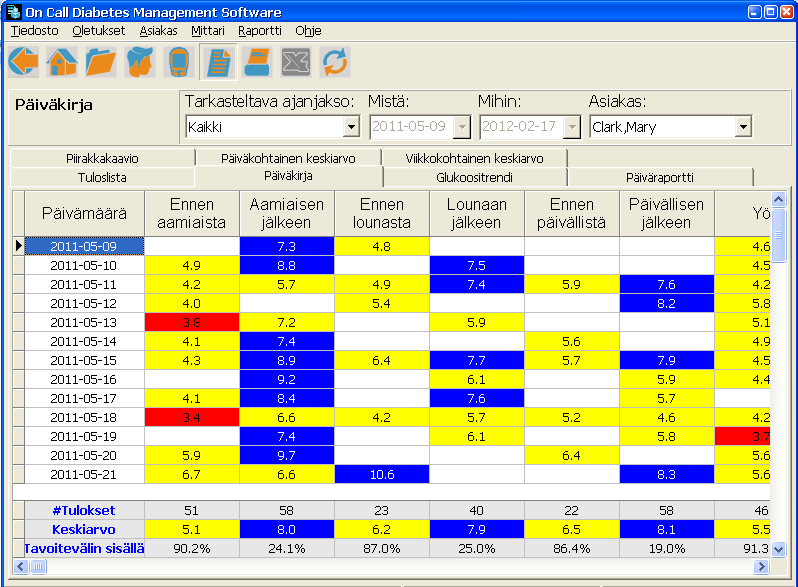
Task: Switch to the Tuloslista tab
Action: click(102, 177)
